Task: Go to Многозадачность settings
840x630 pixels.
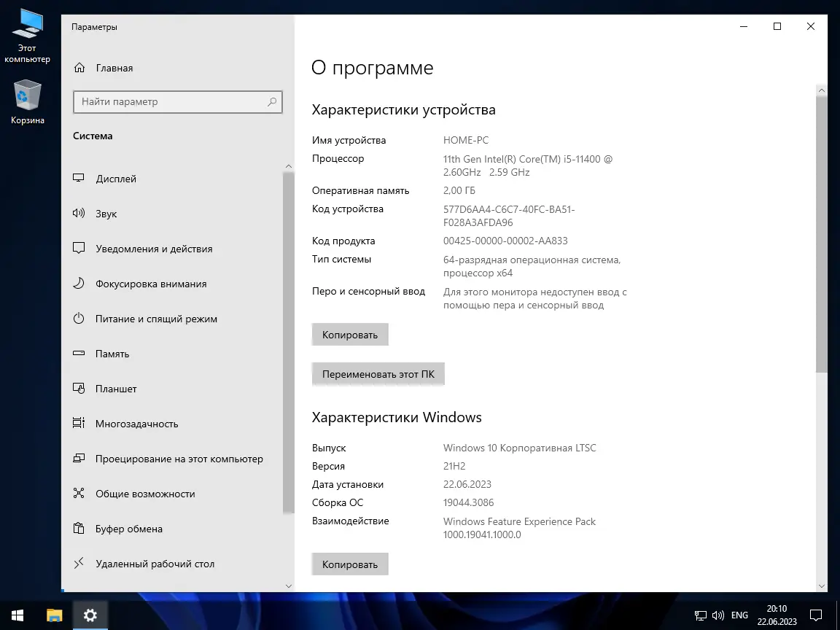Action: coord(136,424)
